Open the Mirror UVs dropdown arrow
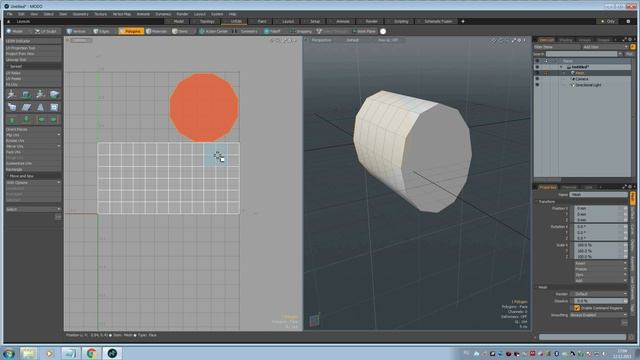Screen dimensions: 640x360 (59, 146)
